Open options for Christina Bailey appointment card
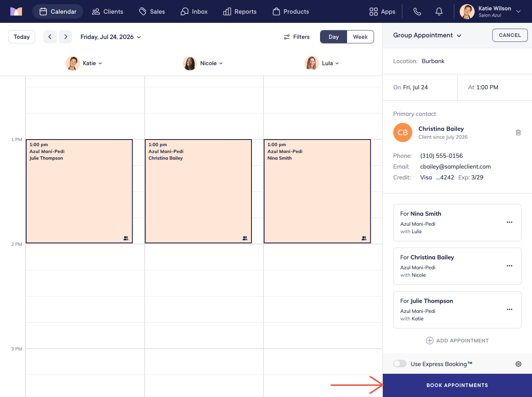Image resolution: width=532 pixels, height=397 pixels. [x=510, y=266]
